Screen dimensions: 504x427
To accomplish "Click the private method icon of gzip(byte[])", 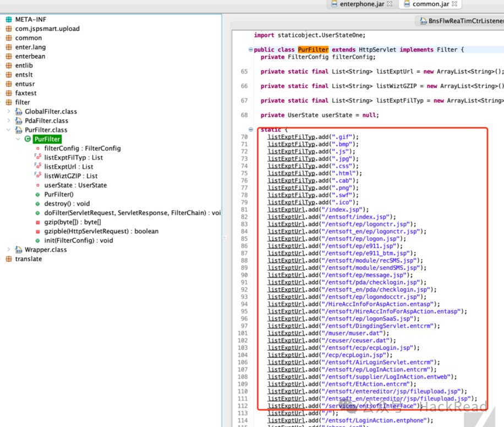I will coord(37,222).
